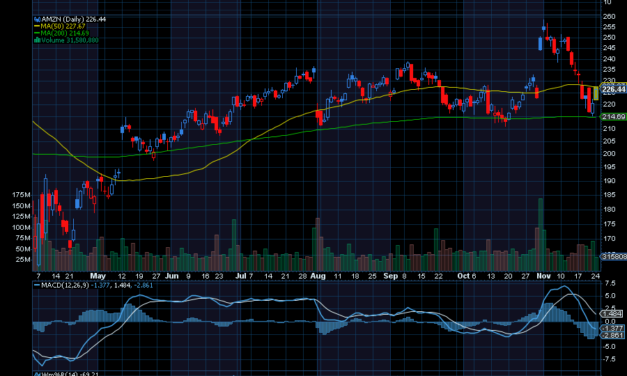This screenshot has height=376, width=627.
Task: Click the Sep label on date axis
Action: coord(390,276)
